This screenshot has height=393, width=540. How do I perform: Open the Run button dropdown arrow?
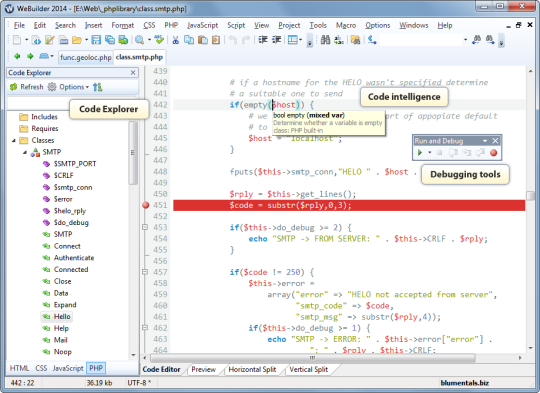coord(429,153)
